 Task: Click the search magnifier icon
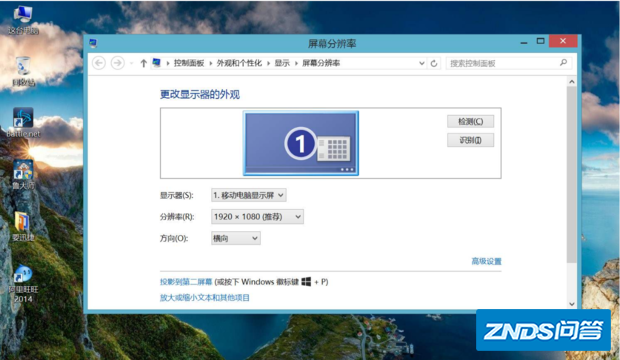pyautogui.click(x=563, y=63)
